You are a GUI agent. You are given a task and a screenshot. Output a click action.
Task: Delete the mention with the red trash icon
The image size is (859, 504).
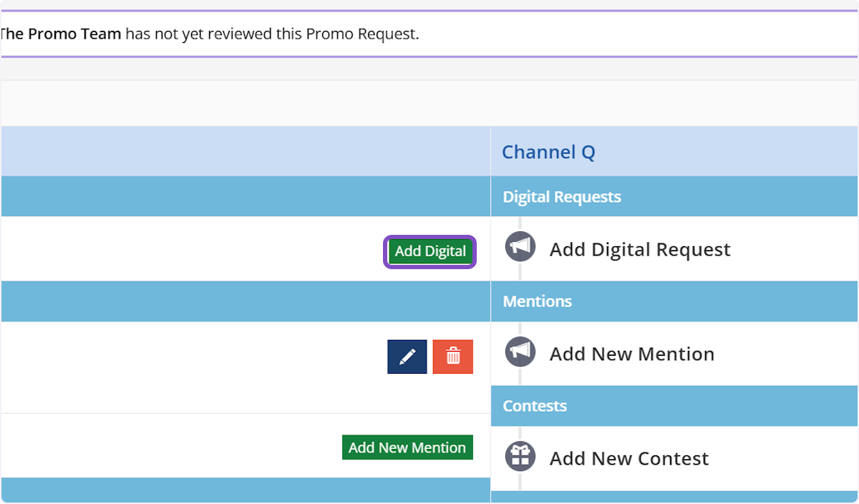click(x=453, y=357)
